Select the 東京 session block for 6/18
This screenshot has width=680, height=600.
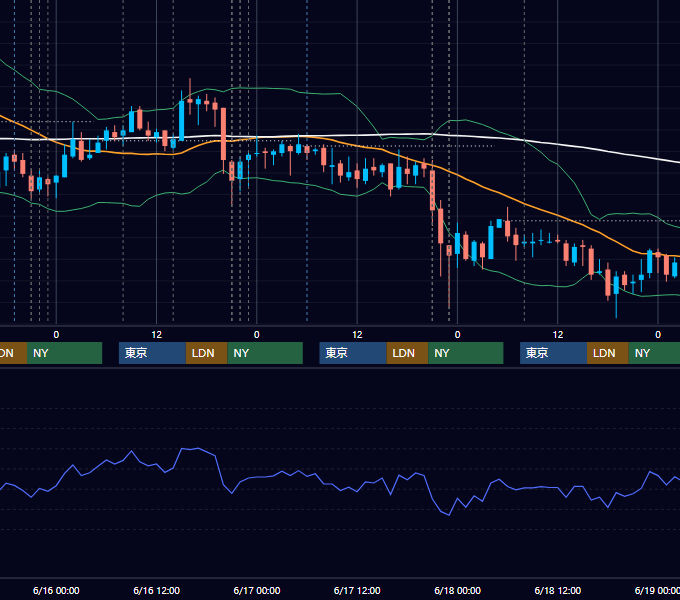click(553, 353)
